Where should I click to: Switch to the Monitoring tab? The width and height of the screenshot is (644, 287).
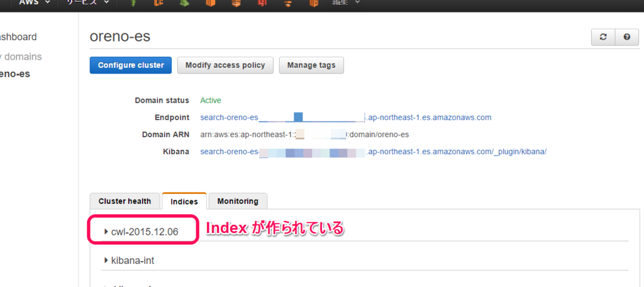point(238,201)
